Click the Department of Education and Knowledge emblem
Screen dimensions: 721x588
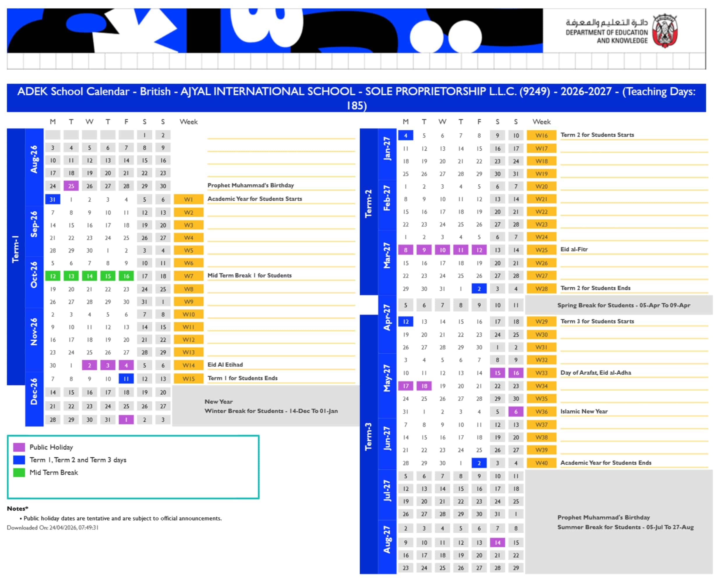coord(665,31)
